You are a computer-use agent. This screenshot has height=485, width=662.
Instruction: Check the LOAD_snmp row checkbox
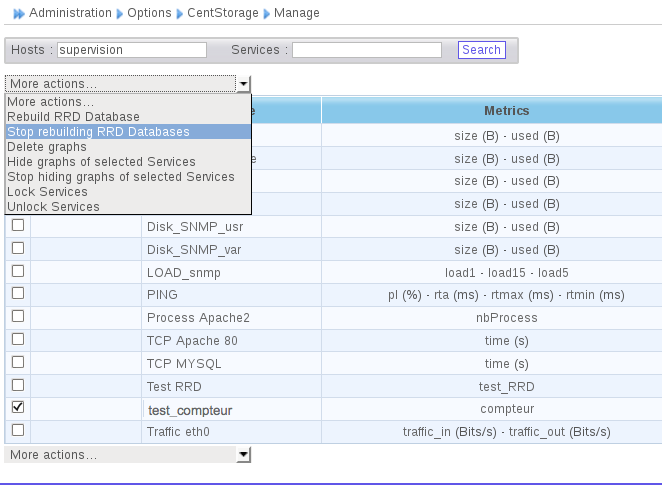tap(18, 271)
